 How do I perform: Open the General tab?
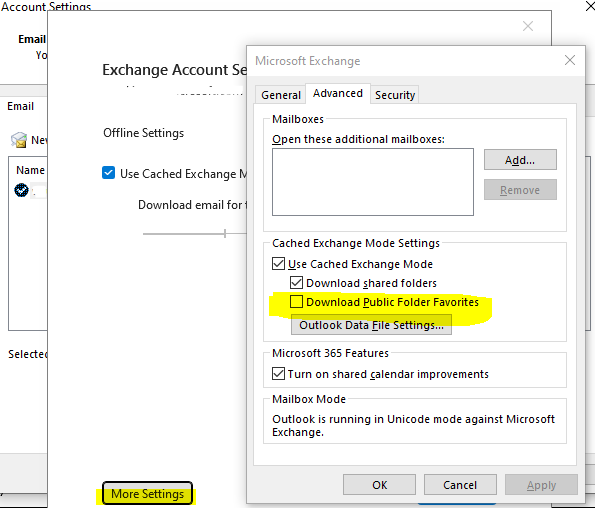click(x=280, y=95)
